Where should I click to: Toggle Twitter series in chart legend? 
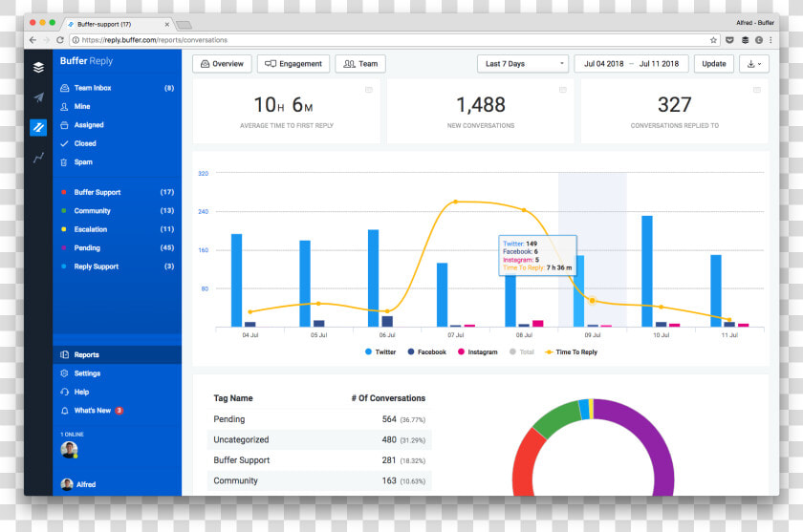[x=380, y=351]
